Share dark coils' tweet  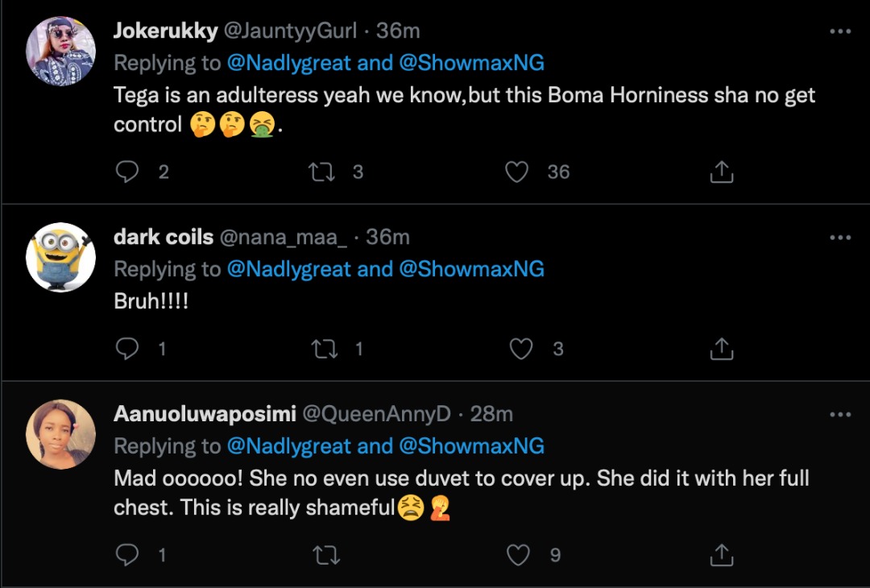pos(721,349)
